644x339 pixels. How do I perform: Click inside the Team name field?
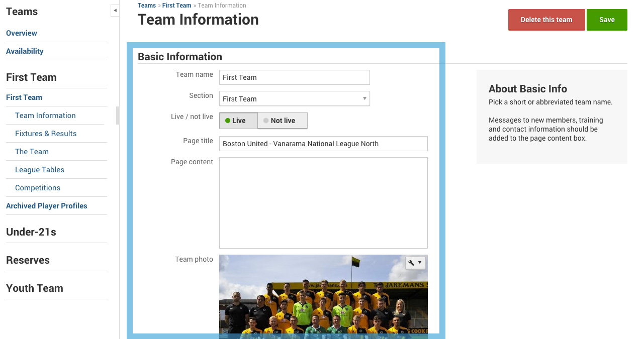click(294, 77)
